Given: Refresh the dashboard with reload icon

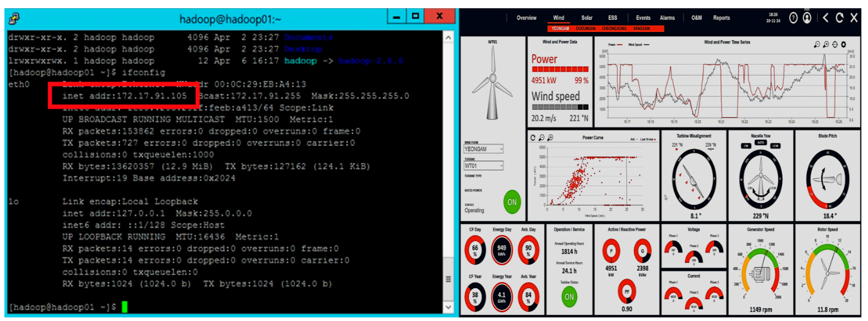Looking at the screenshot, I should (839, 18).
